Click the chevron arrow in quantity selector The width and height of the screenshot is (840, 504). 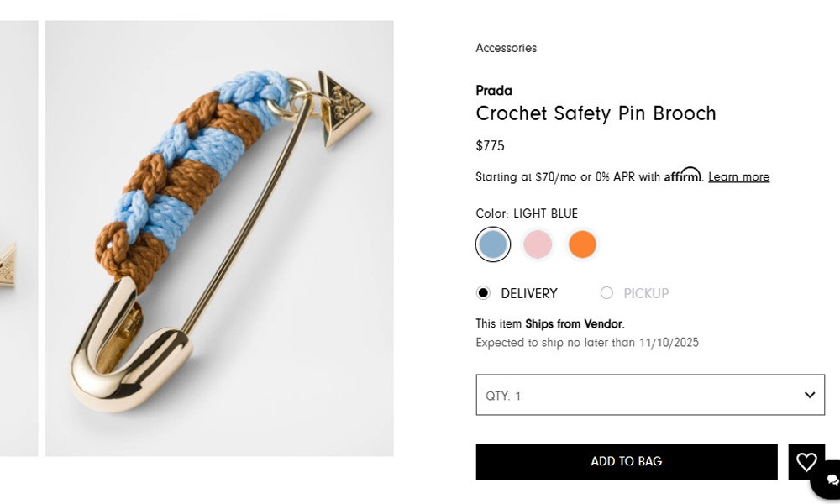(810, 395)
